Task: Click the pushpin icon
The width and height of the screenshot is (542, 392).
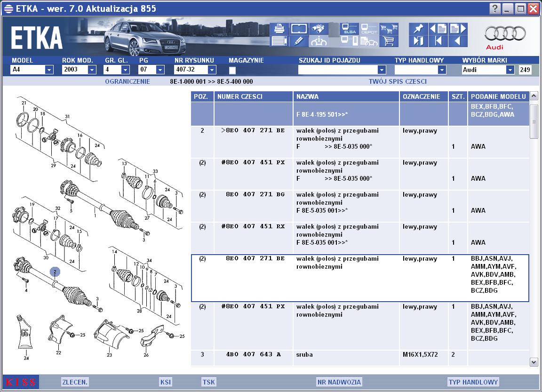Action: pos(418,29)
